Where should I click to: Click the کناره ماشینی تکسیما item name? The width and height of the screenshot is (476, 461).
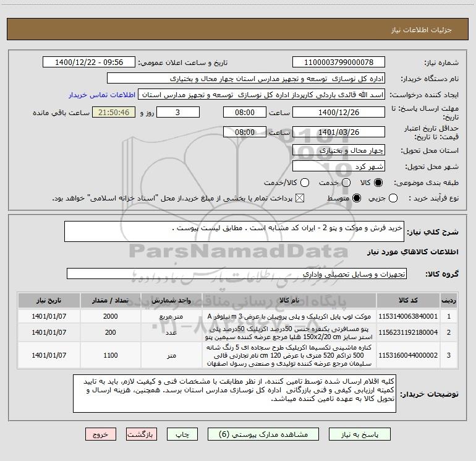click(289, 355)
